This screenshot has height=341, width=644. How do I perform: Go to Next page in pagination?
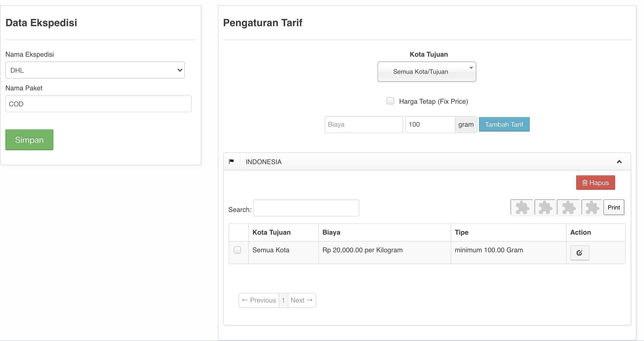click(x=302, y=300)
